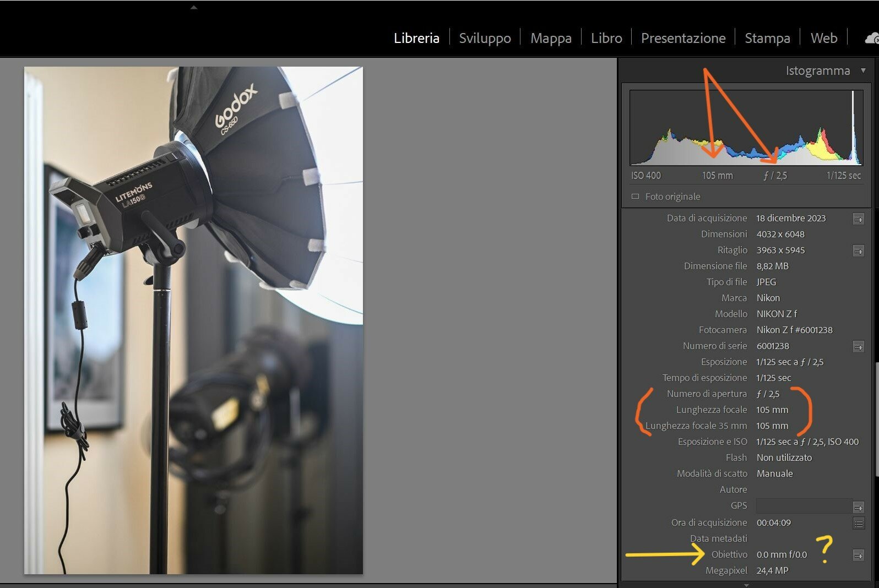
Task: Click the Dimensioni value 4032 x 6048
Action: tap(780, 234)
